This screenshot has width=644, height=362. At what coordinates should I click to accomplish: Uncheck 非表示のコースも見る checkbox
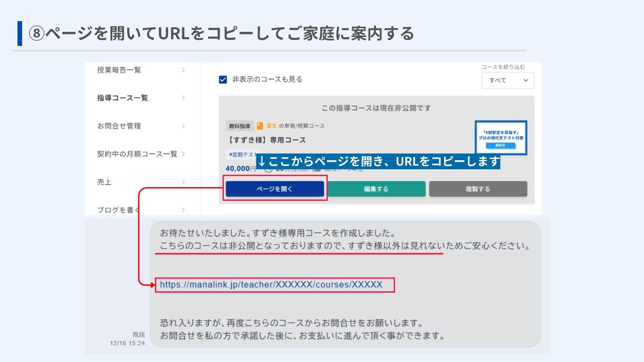click(x=223, y=79)
